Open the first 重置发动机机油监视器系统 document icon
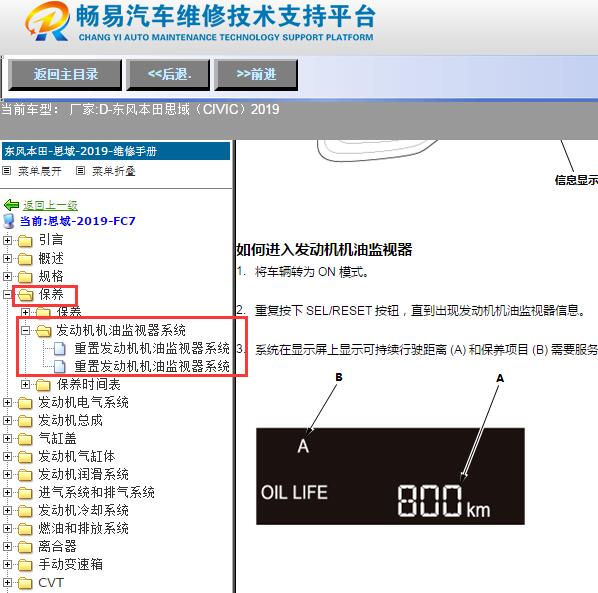Image resolution: width=598 pixels, height=593 pixels. point(59,349)
